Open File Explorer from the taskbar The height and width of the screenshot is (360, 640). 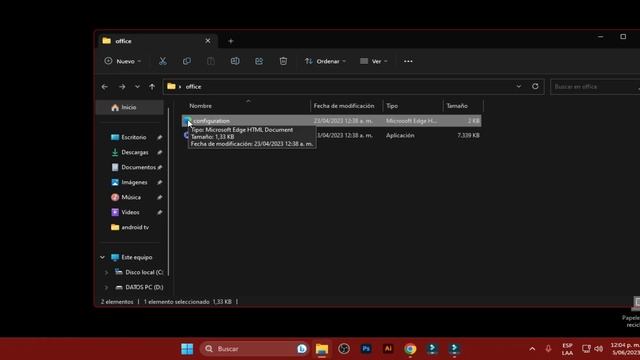click(322, 349)
